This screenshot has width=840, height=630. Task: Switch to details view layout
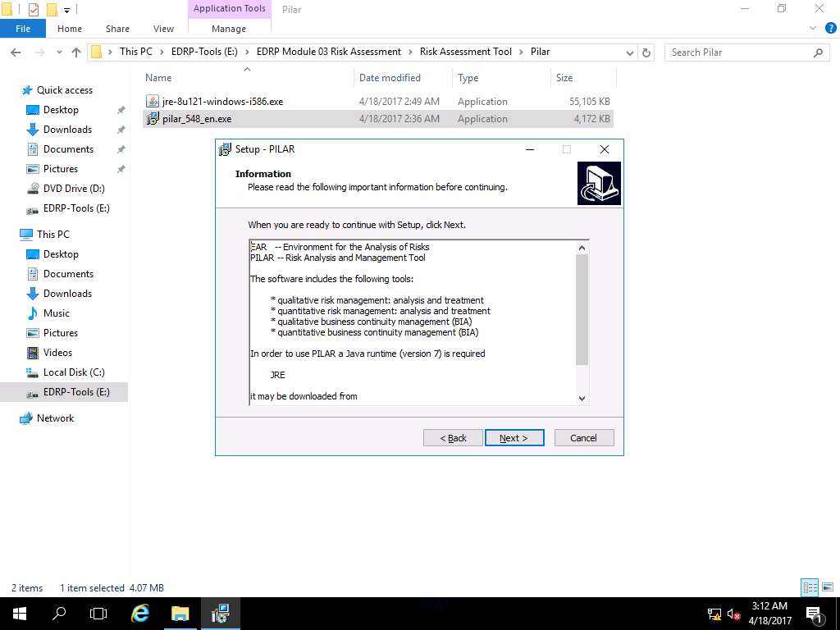810,587
